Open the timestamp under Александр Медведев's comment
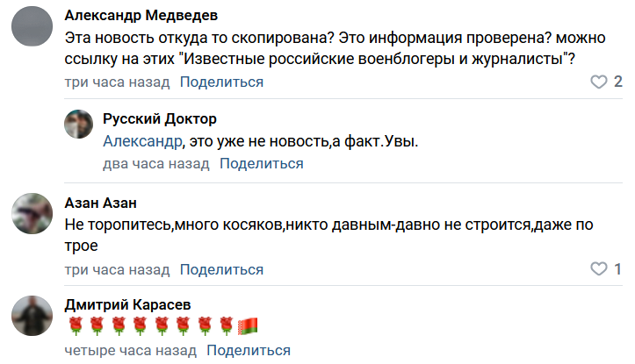Viewport: 635px width, 364px height. pyautogui.click(x=117, y=82)
